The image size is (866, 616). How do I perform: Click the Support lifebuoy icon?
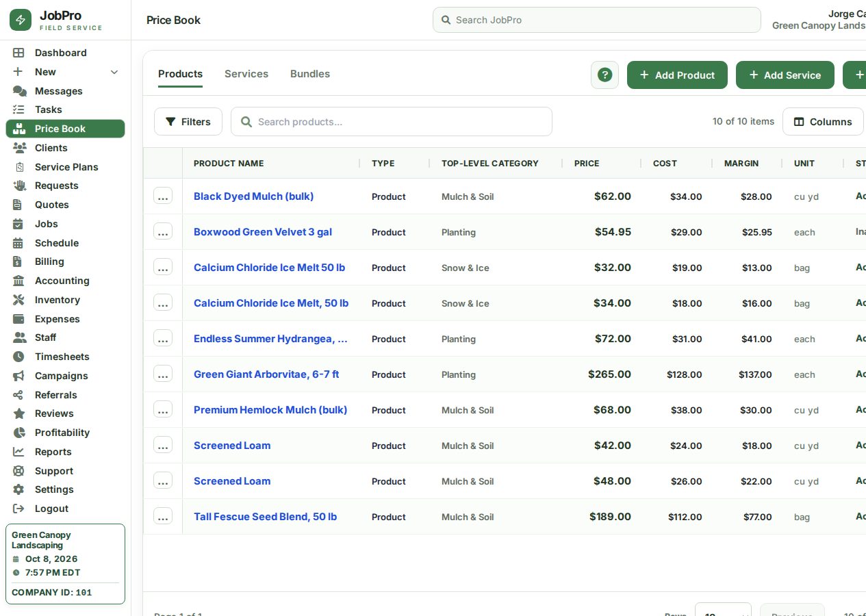tap(18, 471)
